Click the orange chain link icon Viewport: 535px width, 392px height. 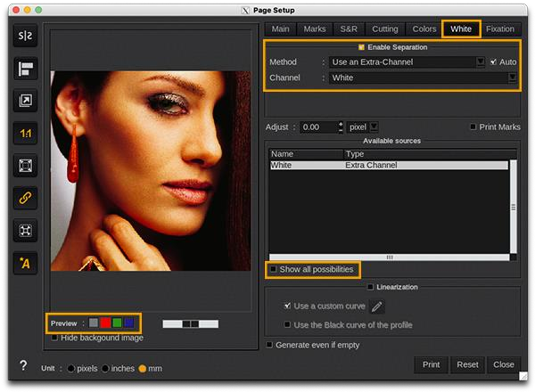(x=24, y=198)
